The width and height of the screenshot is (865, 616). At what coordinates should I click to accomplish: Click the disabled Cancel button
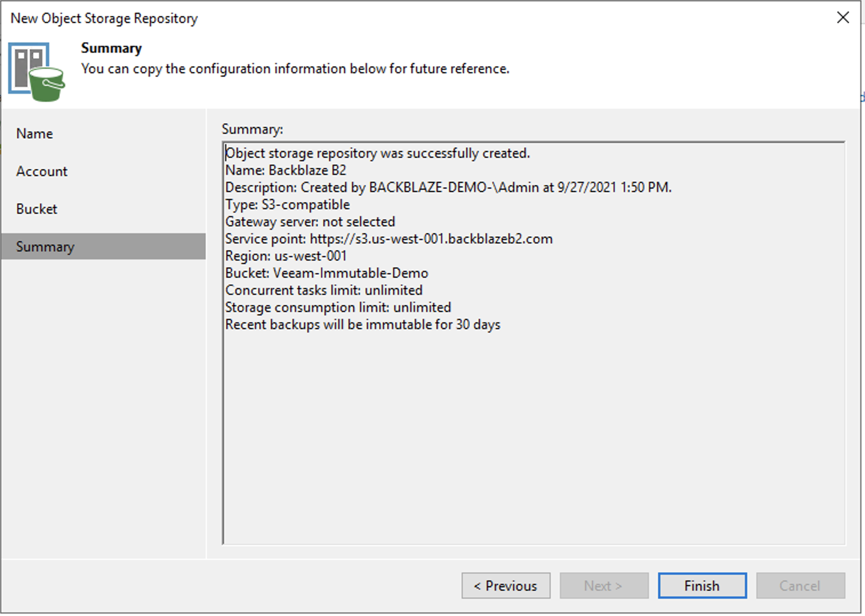(x=800, y=586)
